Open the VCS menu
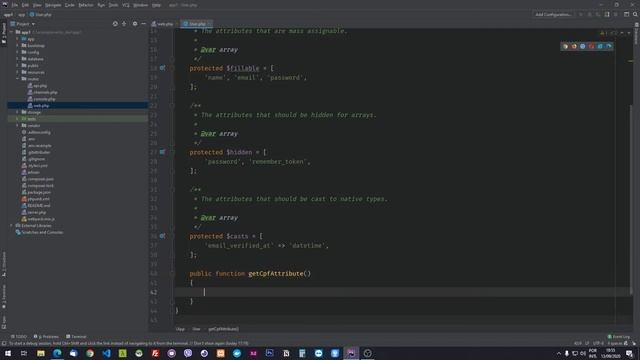This screenshot has width=640, height=360. (x=126, y=5)
